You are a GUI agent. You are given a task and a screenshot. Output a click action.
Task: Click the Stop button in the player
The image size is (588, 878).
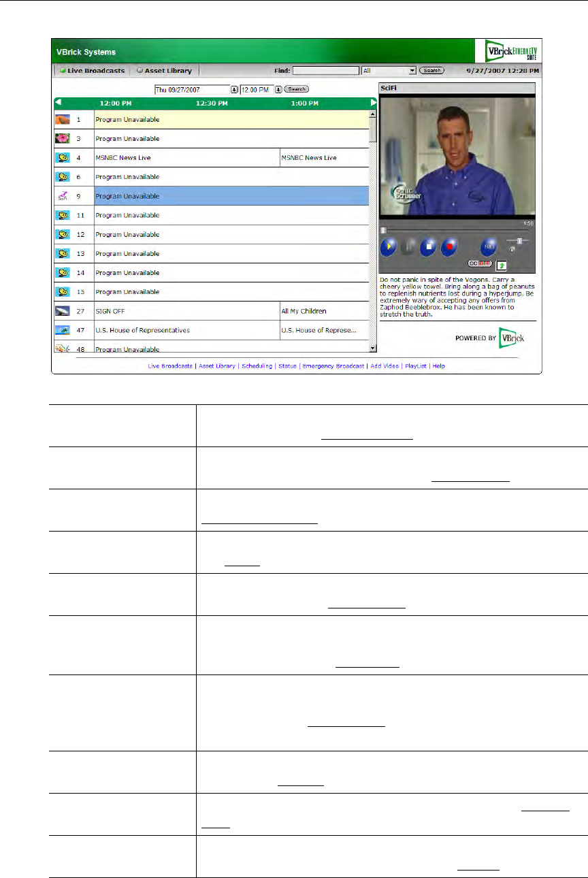427,247
